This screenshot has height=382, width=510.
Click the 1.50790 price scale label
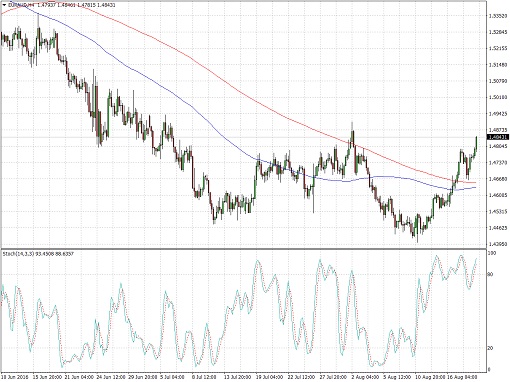[x=498, y=81]
